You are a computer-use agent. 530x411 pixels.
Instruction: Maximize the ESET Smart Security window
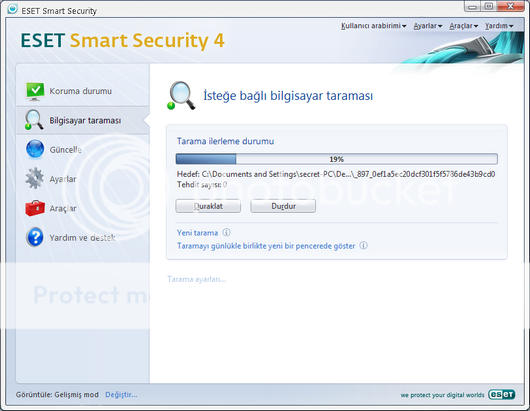(x=489, y=6)
